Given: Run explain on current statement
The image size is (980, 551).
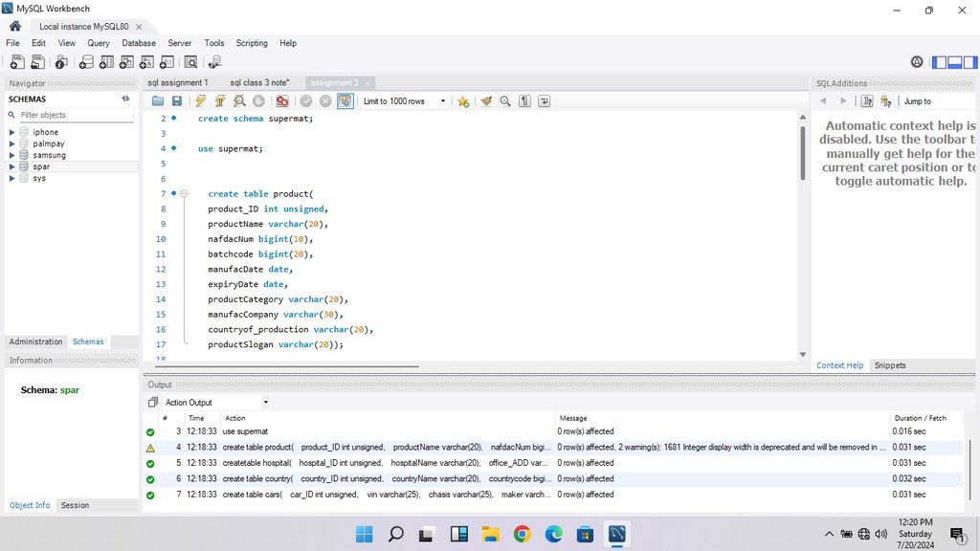Looking at the screenshot, I should 239,101.
